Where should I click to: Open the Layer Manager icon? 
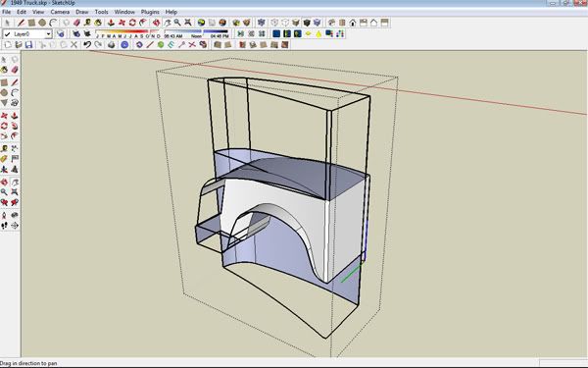coord(60,33)
